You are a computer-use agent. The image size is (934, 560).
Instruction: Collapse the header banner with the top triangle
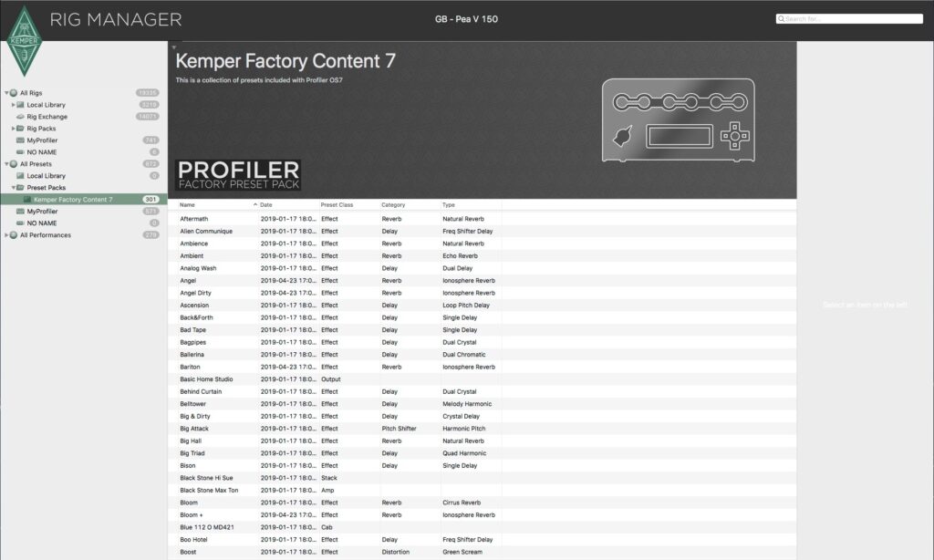coord(174,47)
